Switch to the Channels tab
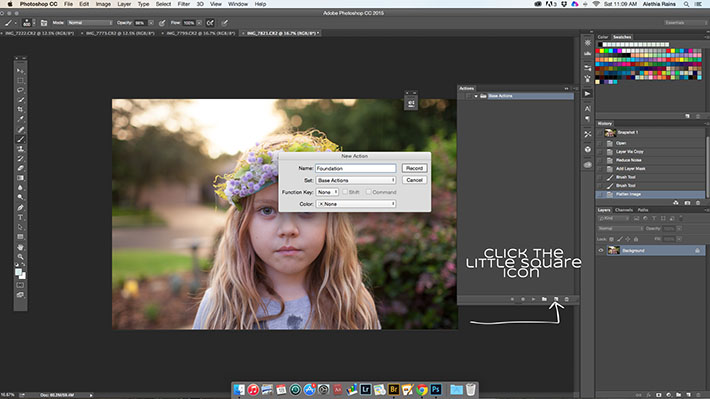This screenshot has height=399, width=710. (624, 210)
